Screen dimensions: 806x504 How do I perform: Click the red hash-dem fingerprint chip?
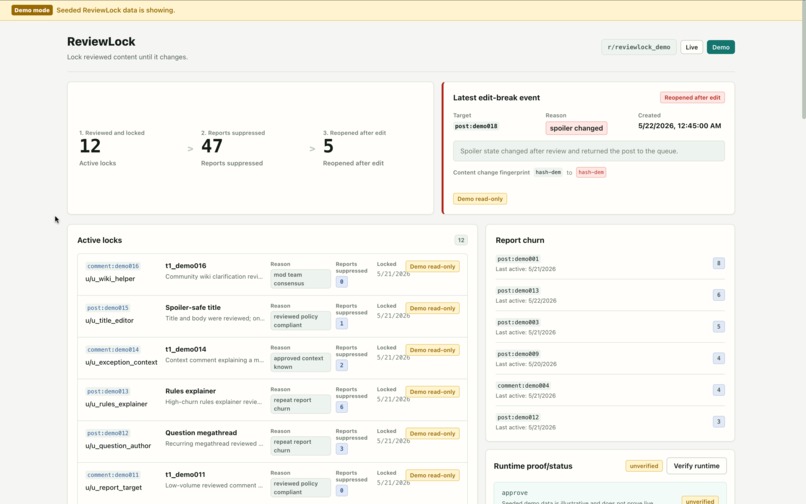[x=591, y=172]
